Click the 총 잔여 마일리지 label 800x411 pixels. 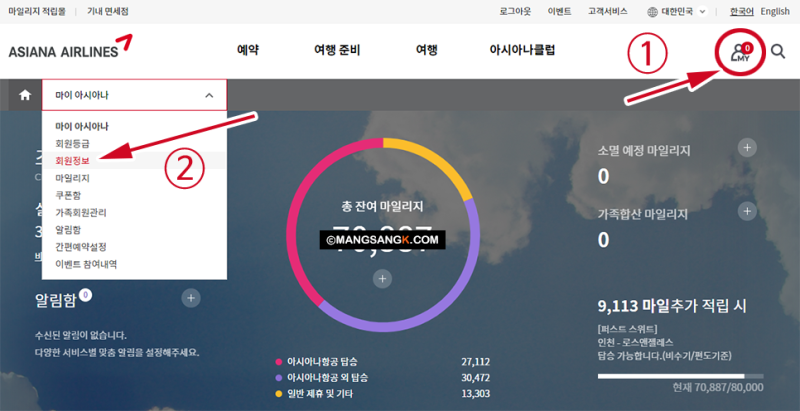pyautogui.click(x=382, y=207)
